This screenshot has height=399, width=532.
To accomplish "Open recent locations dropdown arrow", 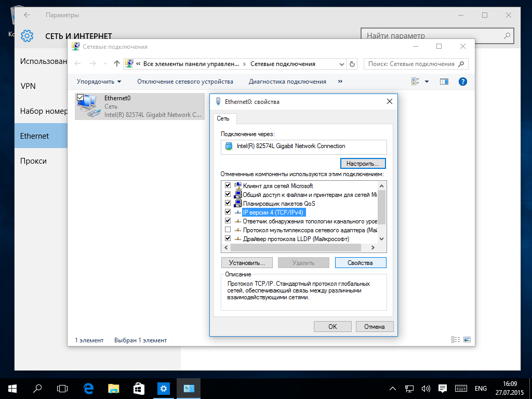I will coord(105,64).
